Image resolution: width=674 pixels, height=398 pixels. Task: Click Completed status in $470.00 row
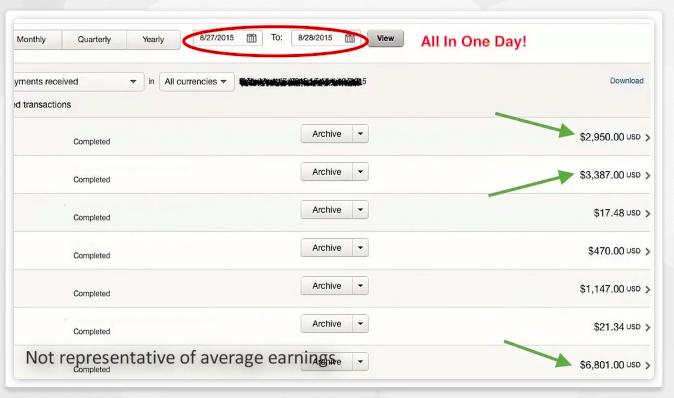pos(92,256)
